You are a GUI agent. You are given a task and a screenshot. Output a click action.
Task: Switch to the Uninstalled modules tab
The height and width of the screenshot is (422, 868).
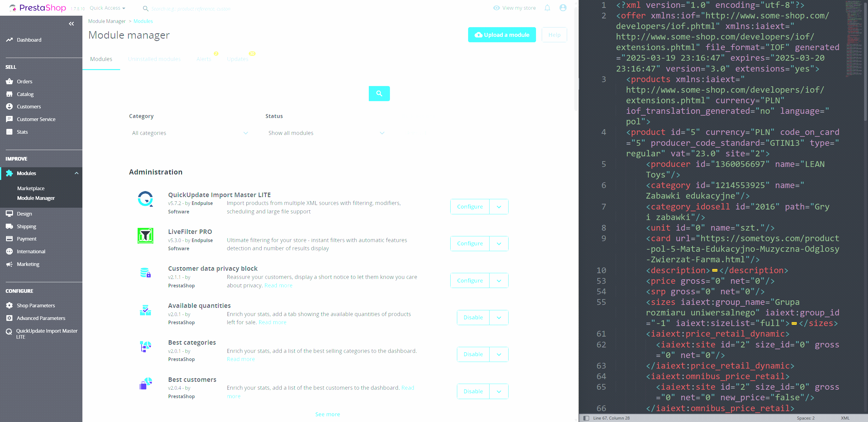[x=154, y=59]
